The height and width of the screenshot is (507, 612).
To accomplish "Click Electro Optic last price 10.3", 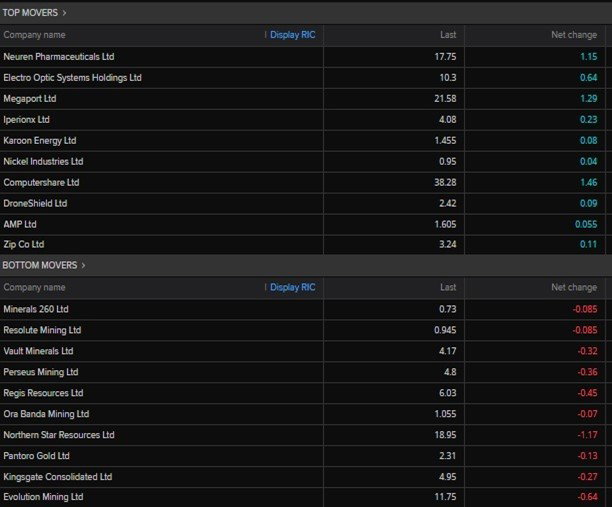I will [448, 78].
